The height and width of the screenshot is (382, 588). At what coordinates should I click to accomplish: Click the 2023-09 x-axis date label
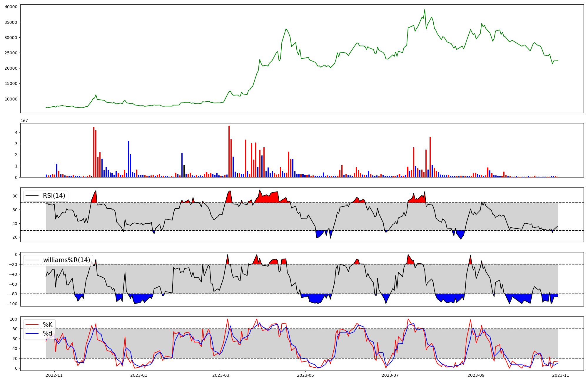coord(476,375)
